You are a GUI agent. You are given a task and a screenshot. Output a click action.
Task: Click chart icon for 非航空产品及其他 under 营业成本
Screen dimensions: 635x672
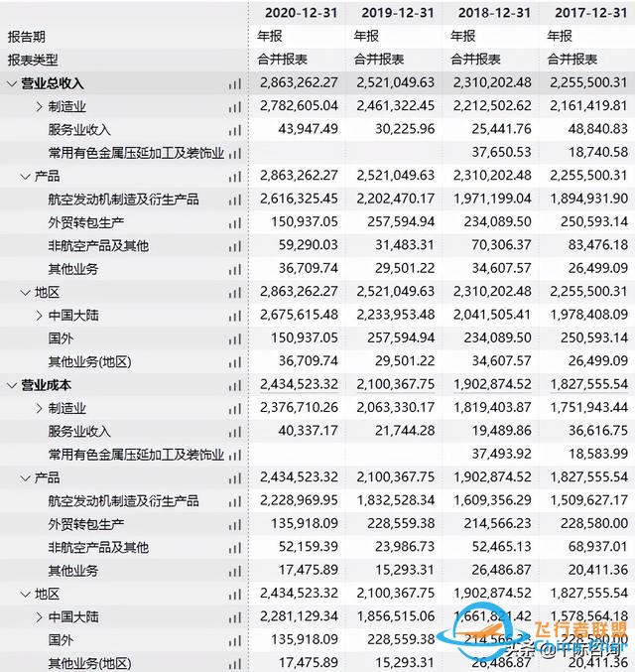point(235,547)
